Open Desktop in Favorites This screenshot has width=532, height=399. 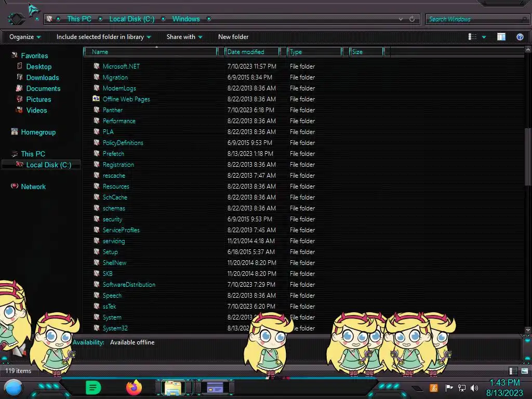pos(38,66)
